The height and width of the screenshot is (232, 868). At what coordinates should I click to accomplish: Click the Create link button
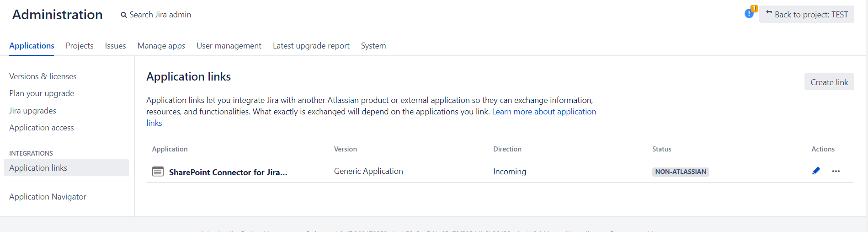click(x=829, y=82)
